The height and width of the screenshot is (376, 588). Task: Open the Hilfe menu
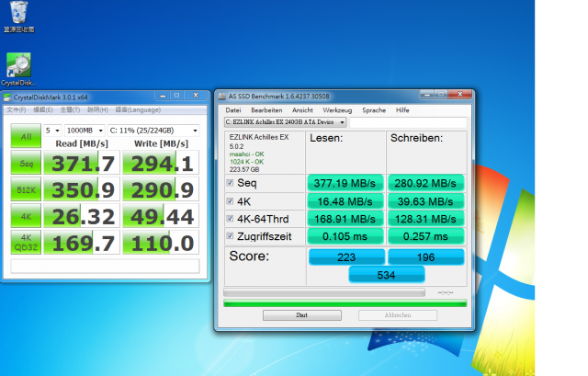[402, 110]
